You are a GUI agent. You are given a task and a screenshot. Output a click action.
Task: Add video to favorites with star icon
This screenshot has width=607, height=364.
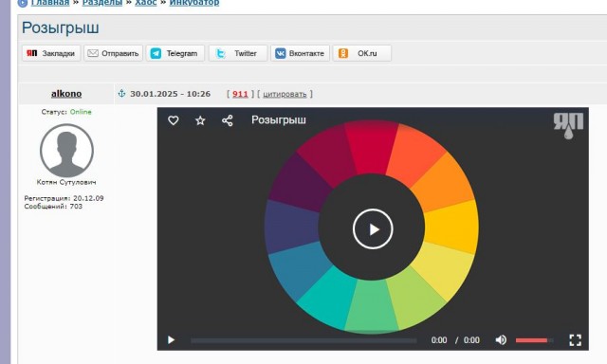200,120
